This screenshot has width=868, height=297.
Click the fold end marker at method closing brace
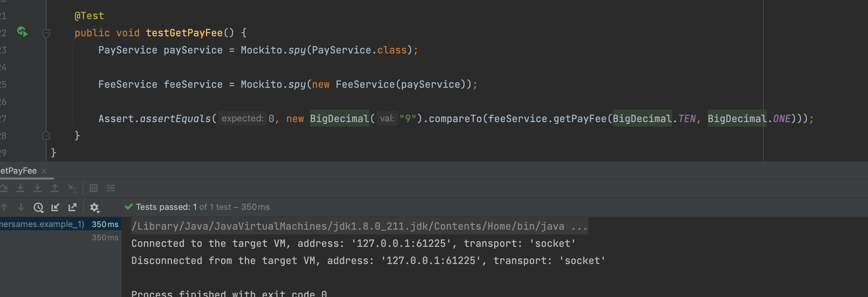coord(46,136)
